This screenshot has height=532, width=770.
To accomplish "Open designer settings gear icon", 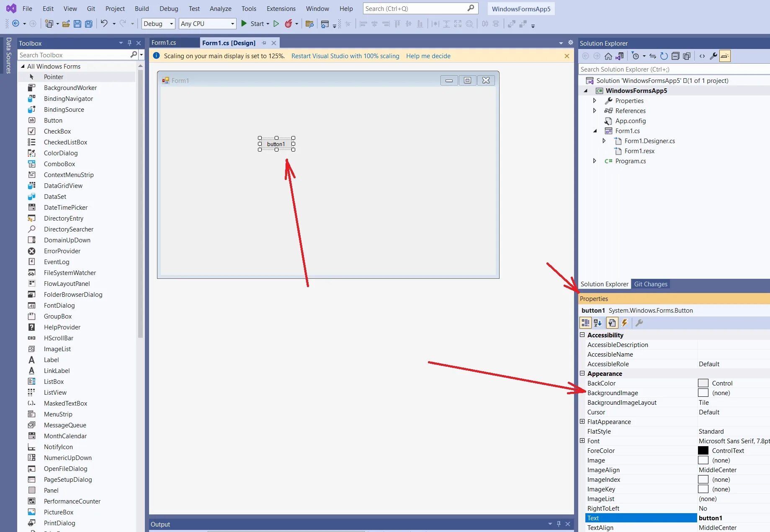I will (570, 43).
